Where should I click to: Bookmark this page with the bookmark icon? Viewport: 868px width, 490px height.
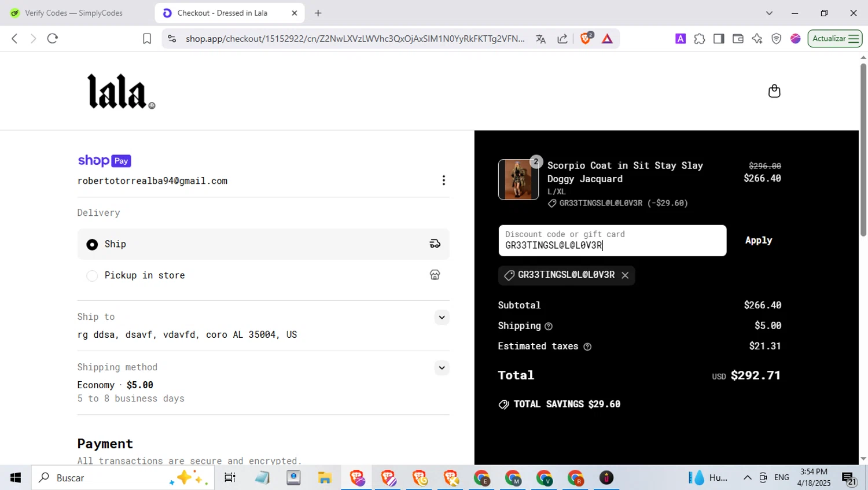[147, 39]
